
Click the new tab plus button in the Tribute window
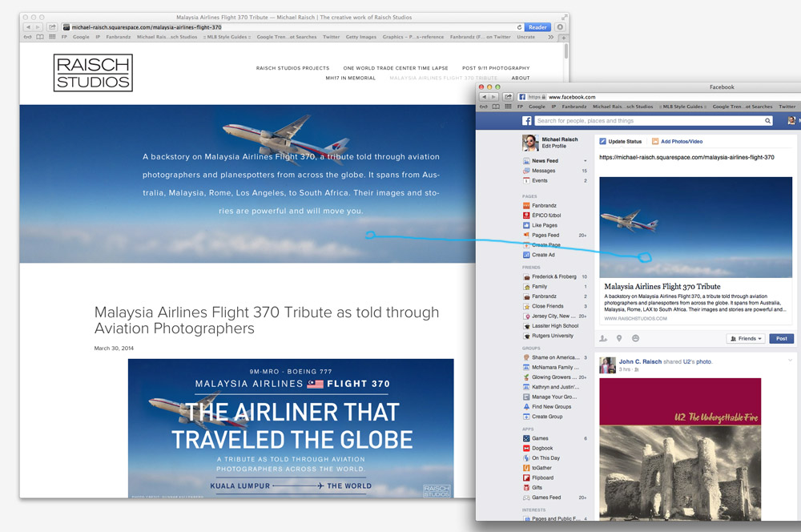tap(563, 38)
